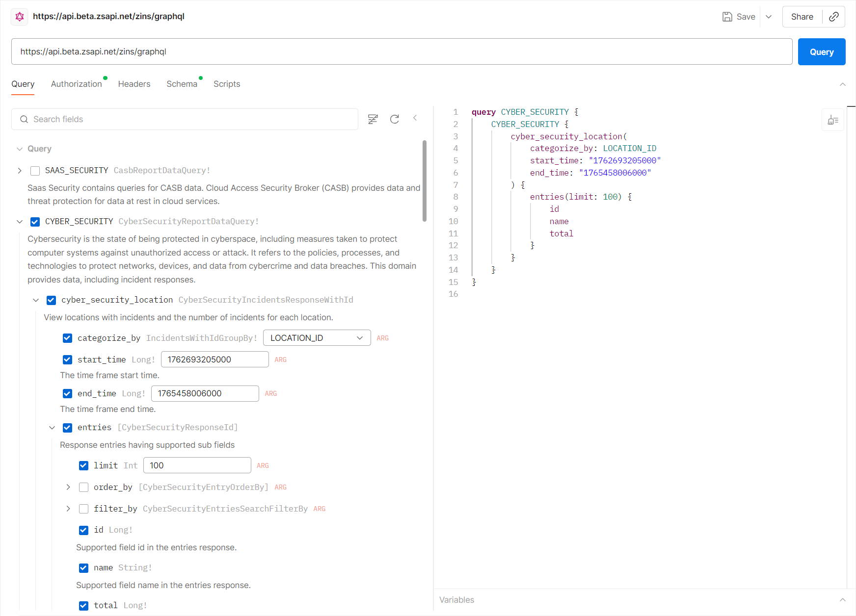Focus the Search fields input
Viewport: 856px width, 616px height.
185,119
